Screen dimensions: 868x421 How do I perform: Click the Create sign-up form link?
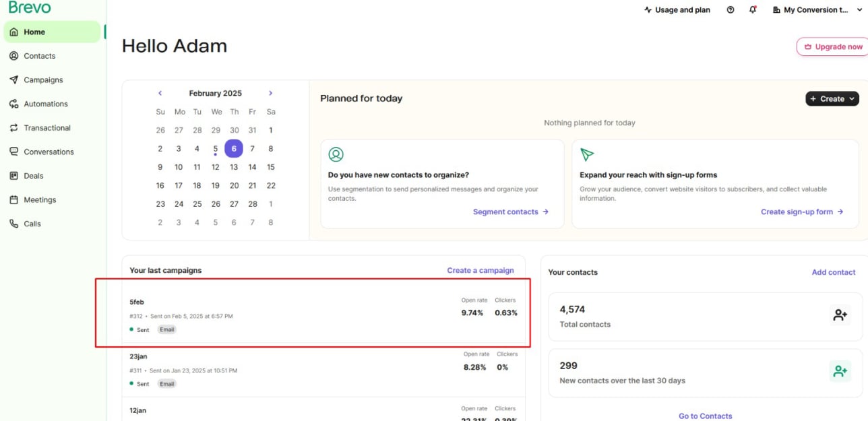click(802, 212)
